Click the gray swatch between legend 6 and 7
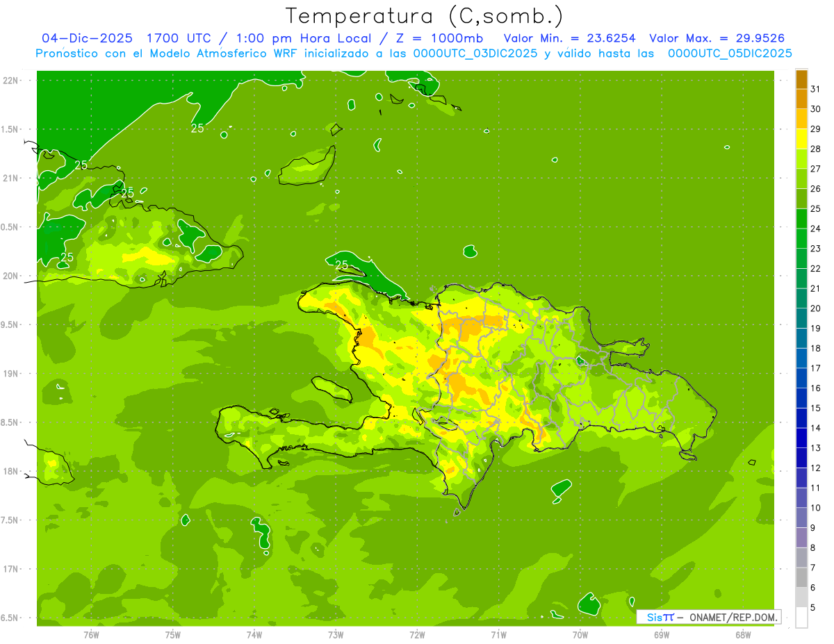Screen dimensions: 834x644 point(801,577)
